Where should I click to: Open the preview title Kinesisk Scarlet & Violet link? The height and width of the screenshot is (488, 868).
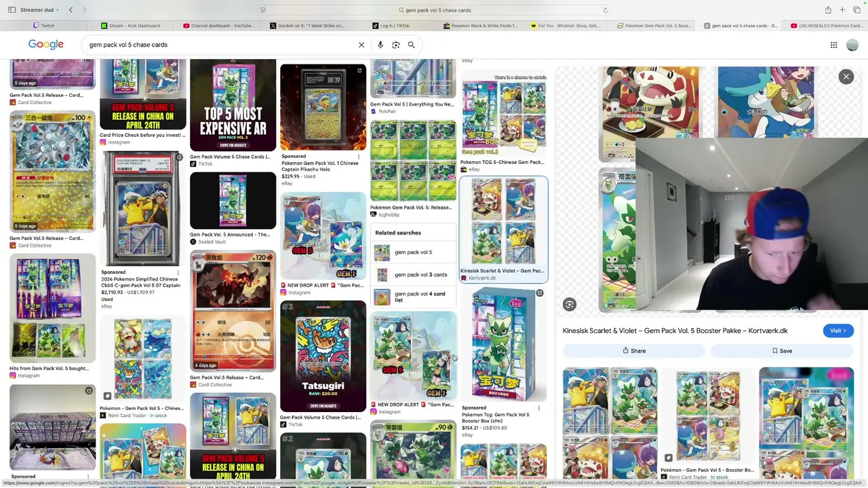pyautogui.click(x=675, y=331)
